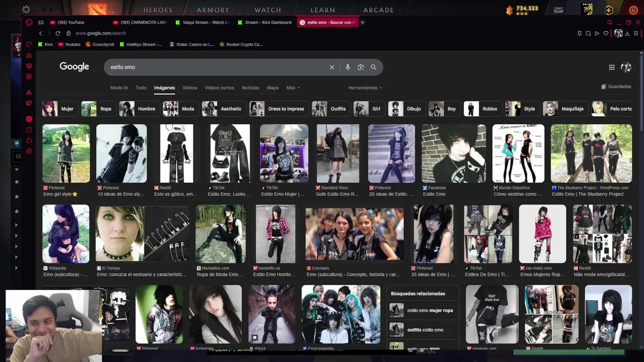Add page to bookmarks heart icon

tap(606, 33)
